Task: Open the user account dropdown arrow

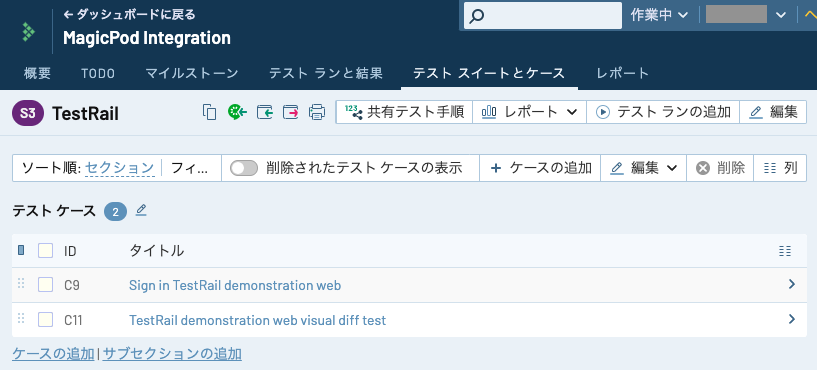Action: tap(781, 15)
